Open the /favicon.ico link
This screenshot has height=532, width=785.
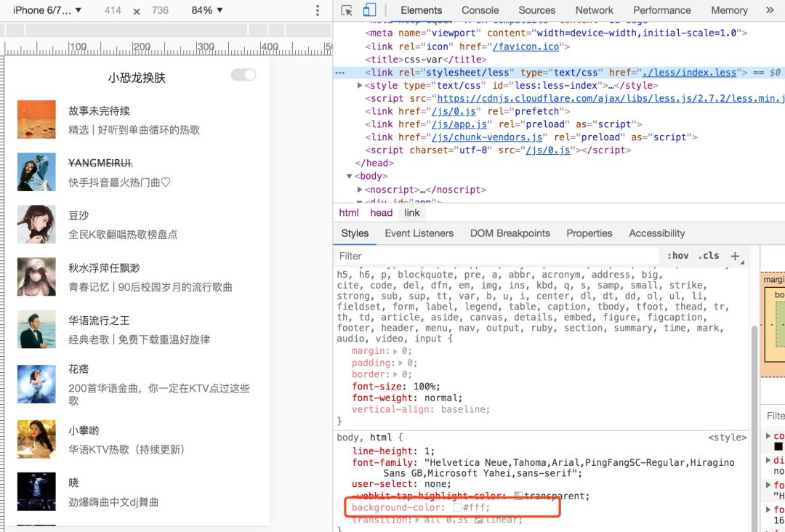click(x=526, y=47)
